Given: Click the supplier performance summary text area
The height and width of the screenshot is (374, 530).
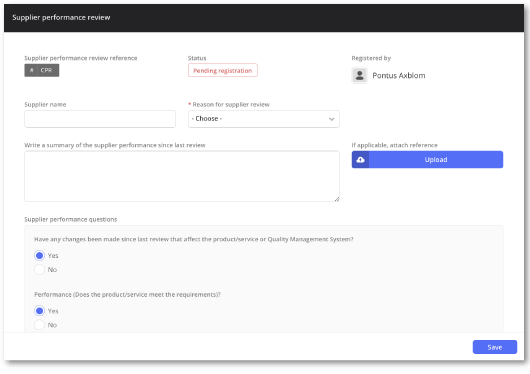Looking at the screenshot, I should (182, 176).
